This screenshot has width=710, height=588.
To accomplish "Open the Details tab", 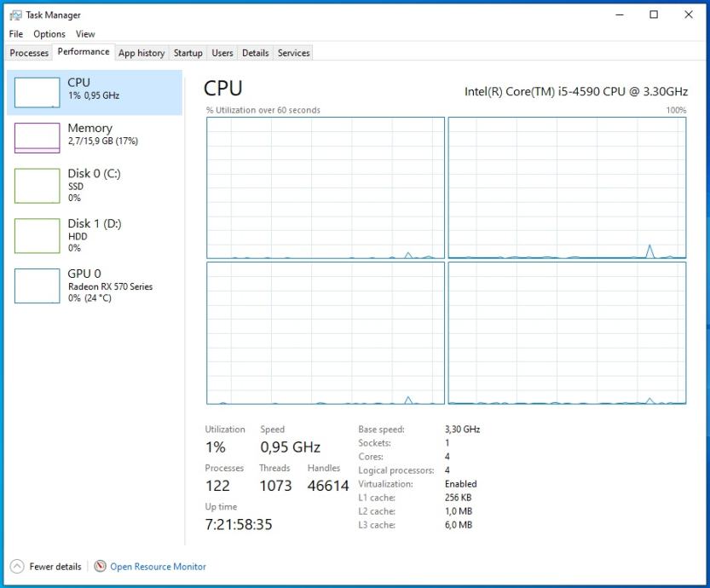I will (256, 53).
